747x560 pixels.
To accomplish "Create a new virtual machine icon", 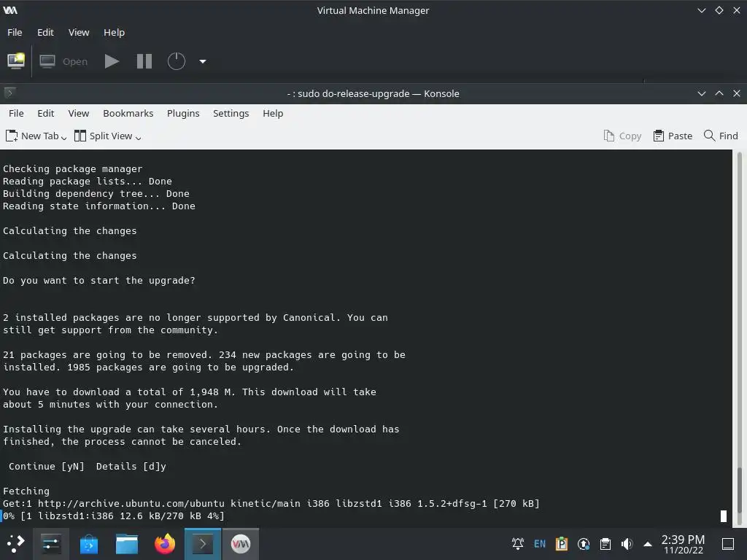I will pyautogui.click(x=16, y=61).
